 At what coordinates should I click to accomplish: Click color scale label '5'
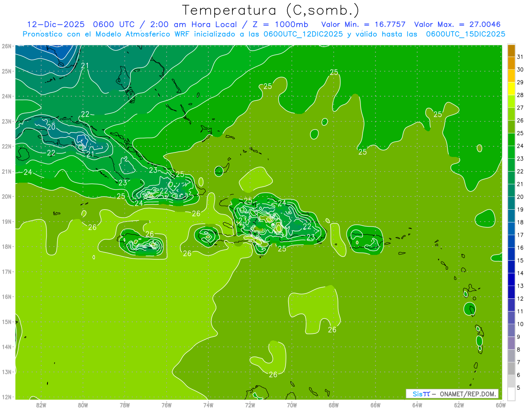pos(519,388)
